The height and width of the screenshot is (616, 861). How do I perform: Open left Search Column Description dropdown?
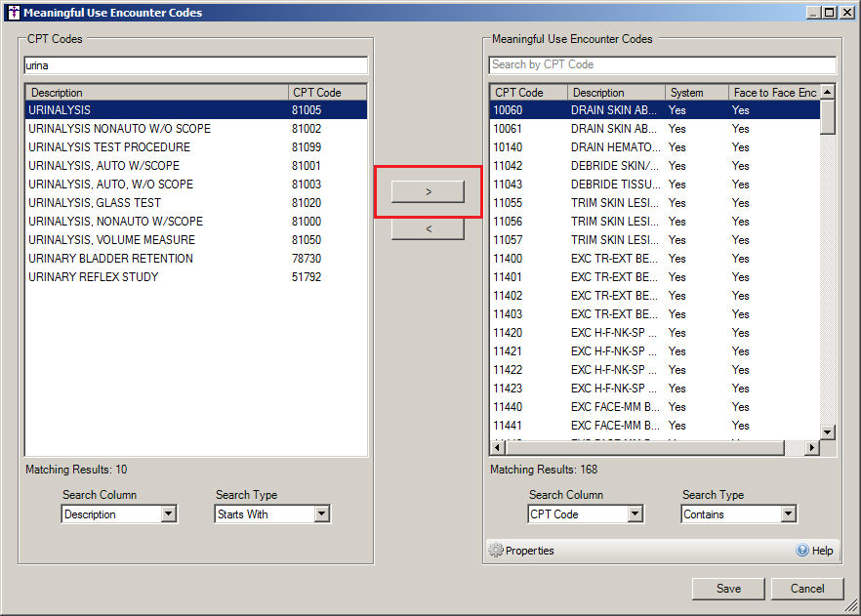tap(169, 513)
